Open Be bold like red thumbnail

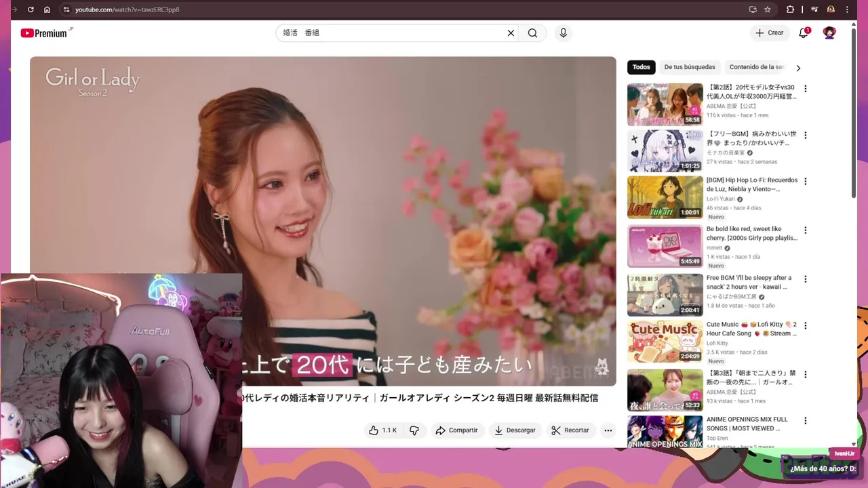(665, 246)
